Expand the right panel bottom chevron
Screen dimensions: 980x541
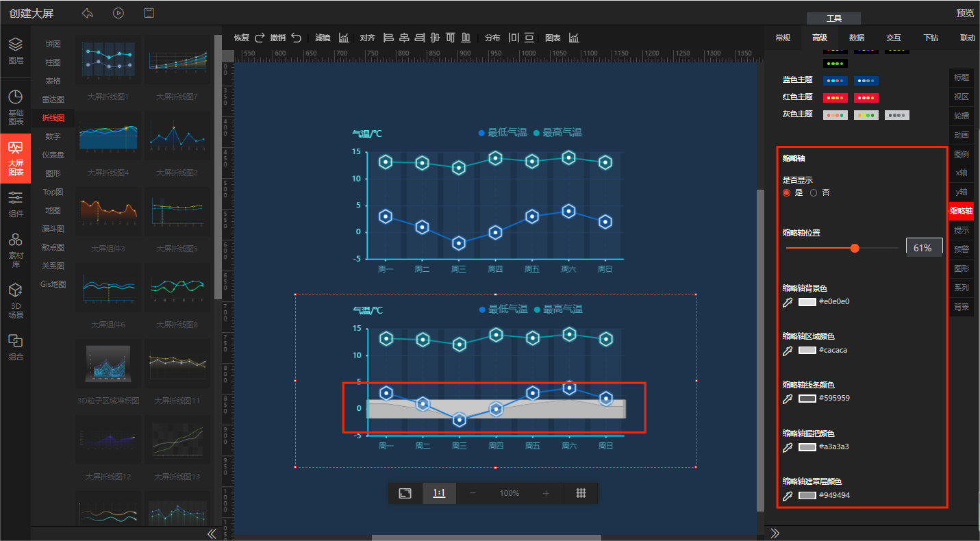(x=775, y=533)
